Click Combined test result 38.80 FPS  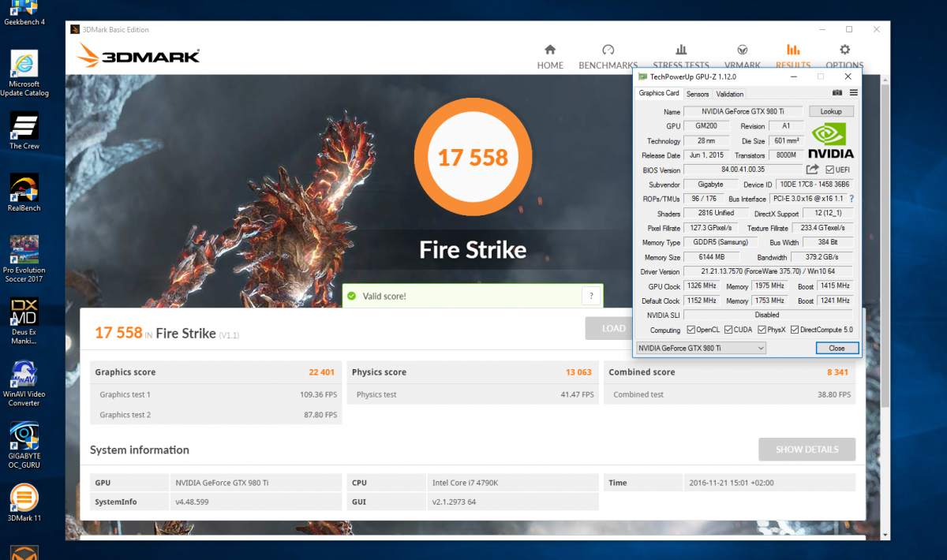click(x=833, y=394)
